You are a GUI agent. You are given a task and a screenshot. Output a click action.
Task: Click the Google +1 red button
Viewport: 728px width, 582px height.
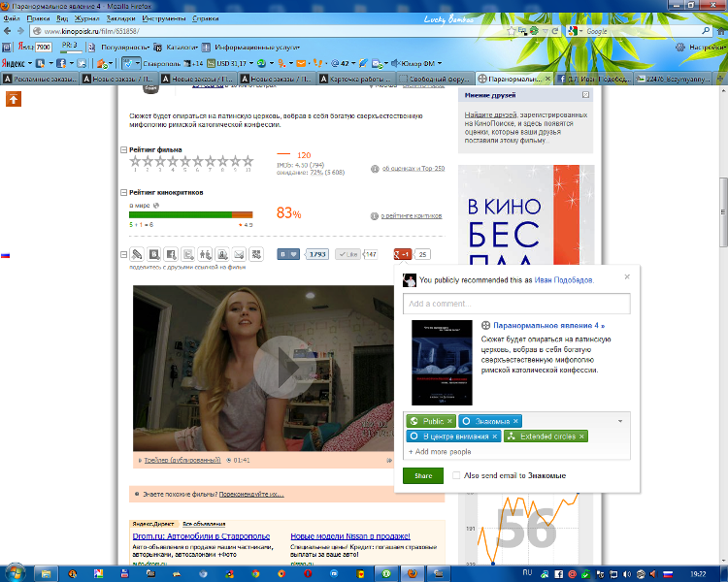[x=403, y=254]
